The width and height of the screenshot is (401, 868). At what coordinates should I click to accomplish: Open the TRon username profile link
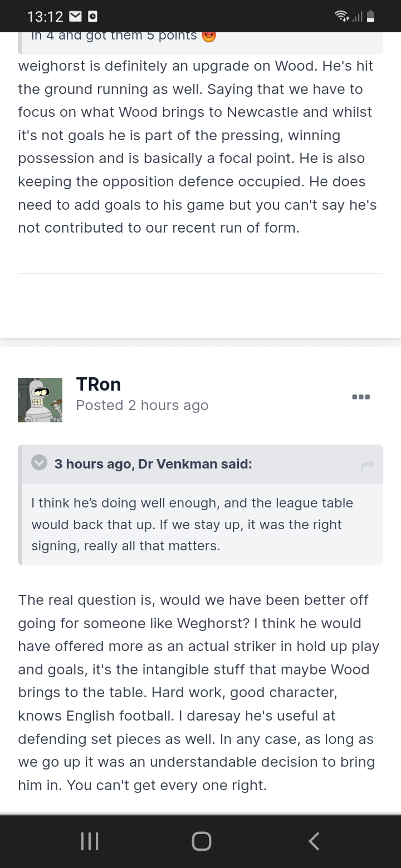[99, 384]
